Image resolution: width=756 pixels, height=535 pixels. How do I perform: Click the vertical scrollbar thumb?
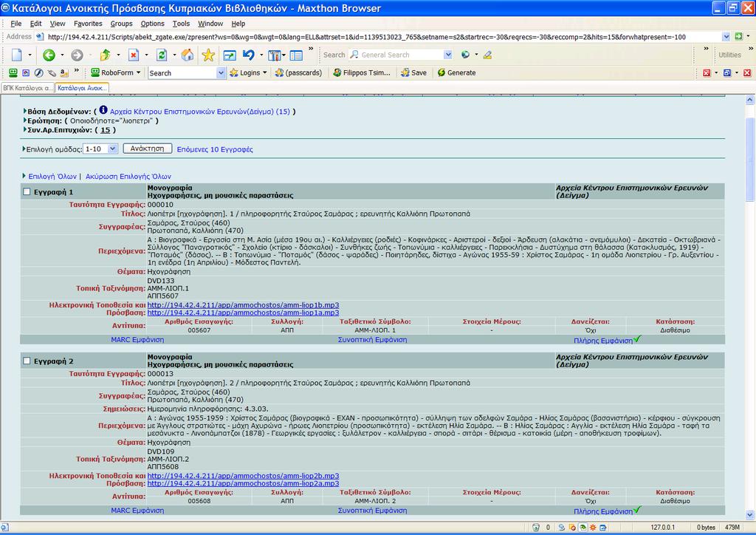click(750, 159)
